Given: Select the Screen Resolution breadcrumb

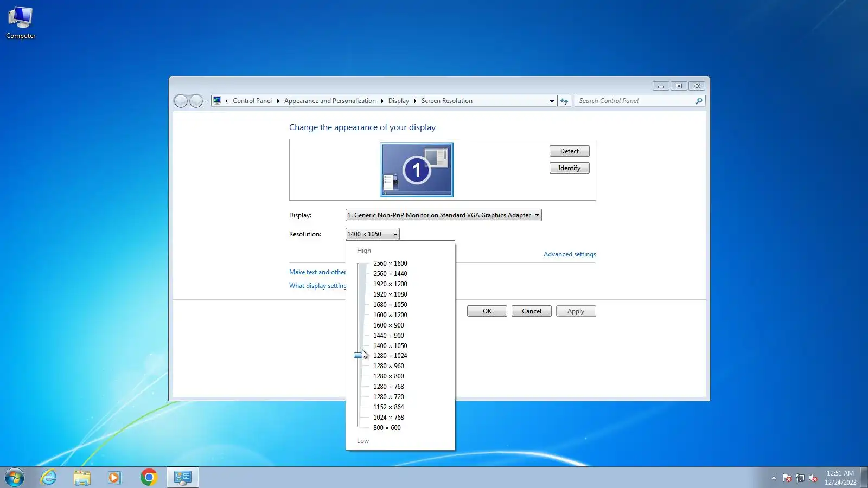Looking at the screenshot, I should click(x=447, y=101).
